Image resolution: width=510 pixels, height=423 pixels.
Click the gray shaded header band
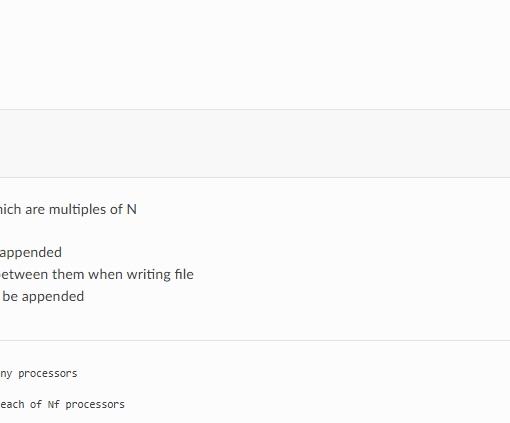pos(255,144)
